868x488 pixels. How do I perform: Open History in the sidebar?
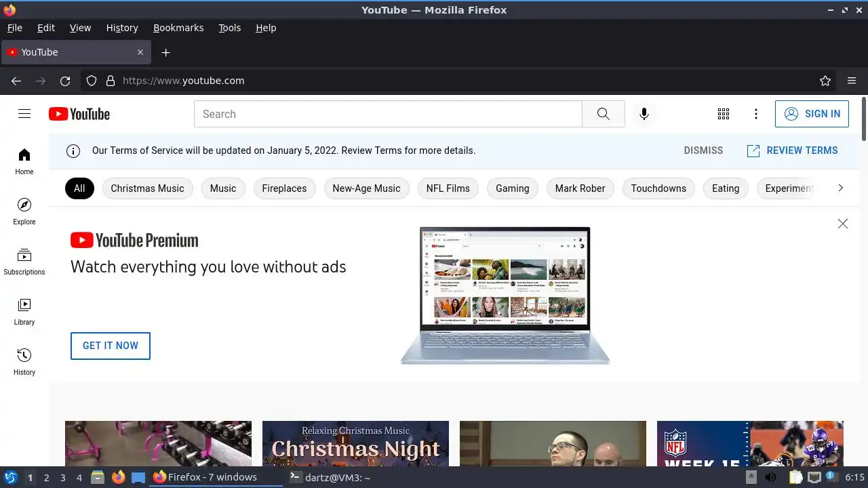[x=24, y=362]
